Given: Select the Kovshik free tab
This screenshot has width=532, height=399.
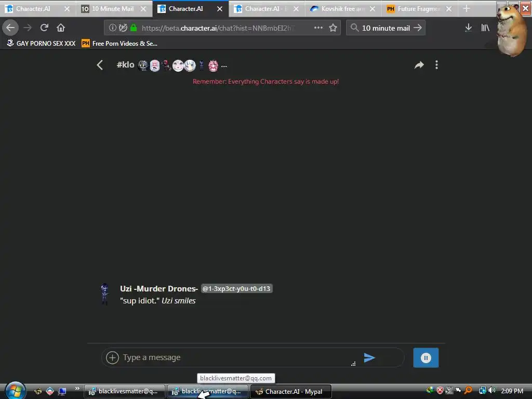Looking at the screenshot, I should (343, 9).
